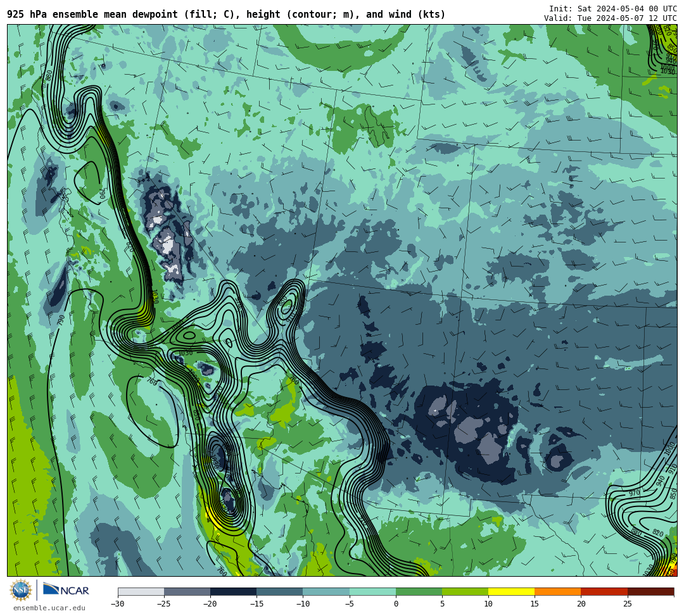Image resolution: width=684 pixels, height=616 pixels.
Task: Click the 5 to 10 lime colorbar swatch
Action: point(465,591)
